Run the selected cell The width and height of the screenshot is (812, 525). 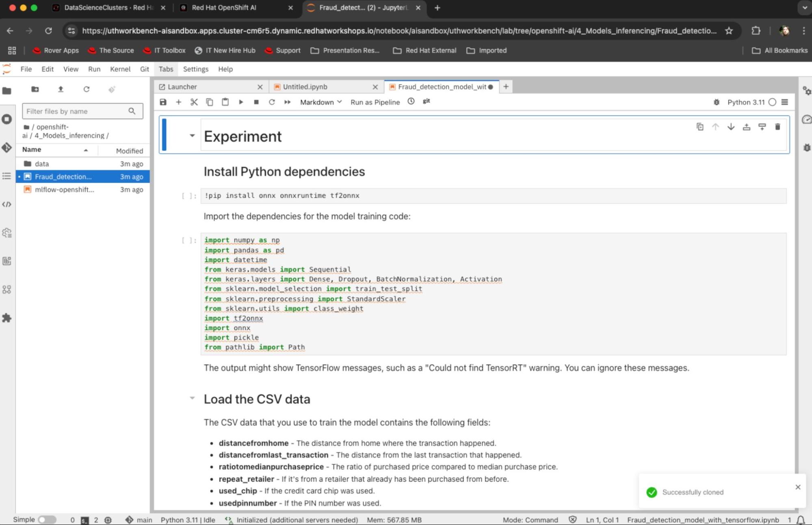click(241, 102)
